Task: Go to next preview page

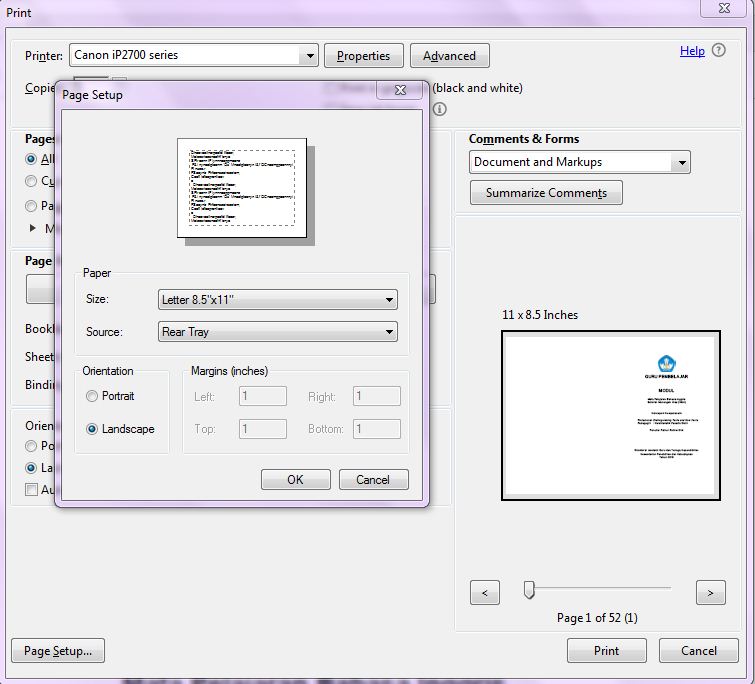Action: [x=711, y=593]
